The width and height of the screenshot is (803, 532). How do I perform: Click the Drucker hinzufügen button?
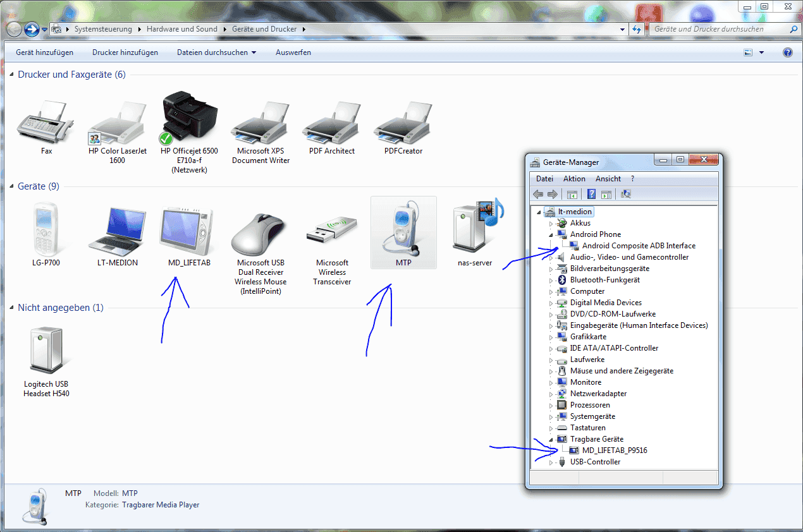[125, 52]
